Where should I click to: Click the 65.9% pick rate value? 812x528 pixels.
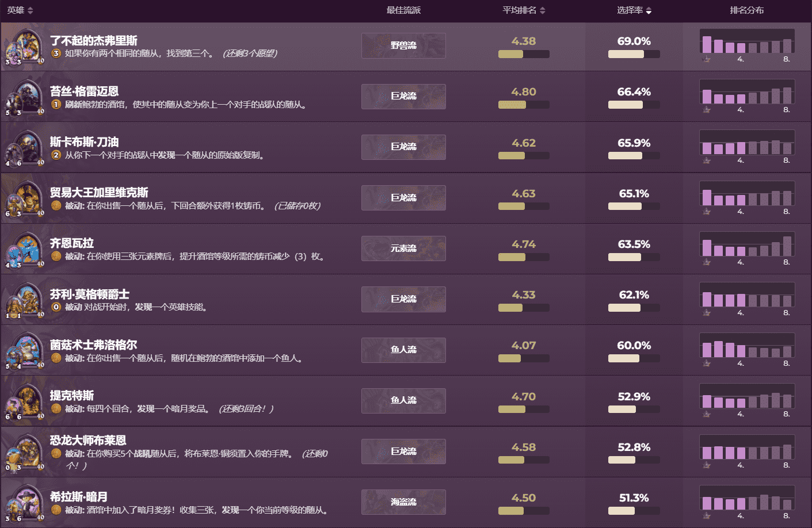(634, 143)
